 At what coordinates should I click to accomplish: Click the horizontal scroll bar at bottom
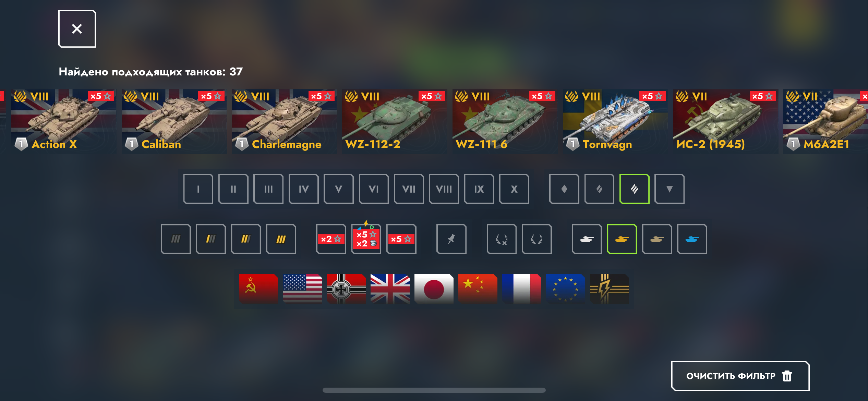[x=434, y=390]
